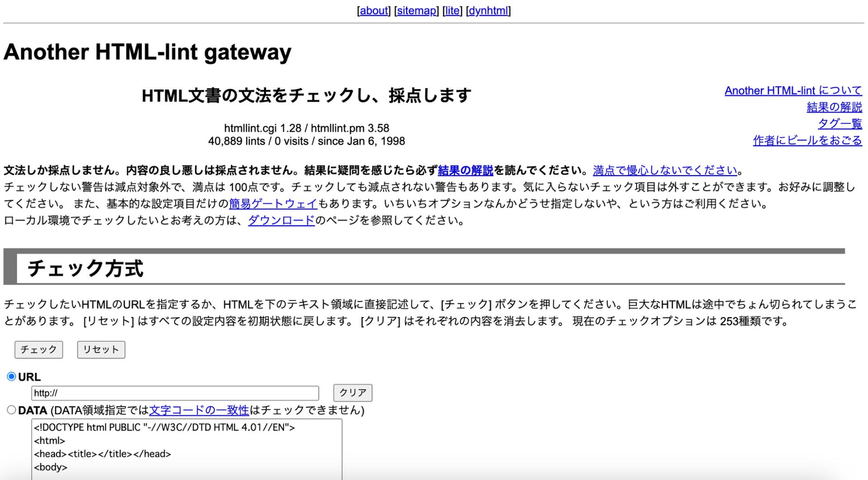Open the 簡易ゲートウェイ link
The width and height of the screenshot is (868, 480).
tap(272, 204)
